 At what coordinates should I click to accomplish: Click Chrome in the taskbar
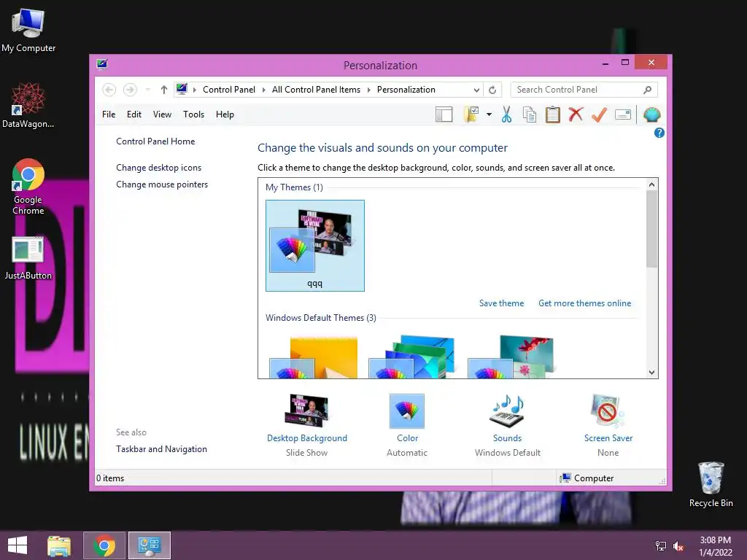point(104,545)
